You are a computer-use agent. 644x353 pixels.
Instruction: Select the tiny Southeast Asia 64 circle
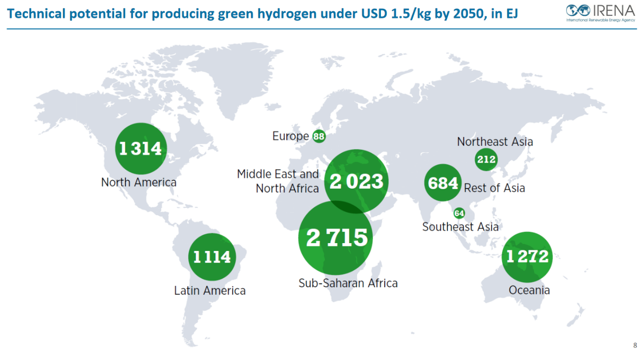coord(459,213)
